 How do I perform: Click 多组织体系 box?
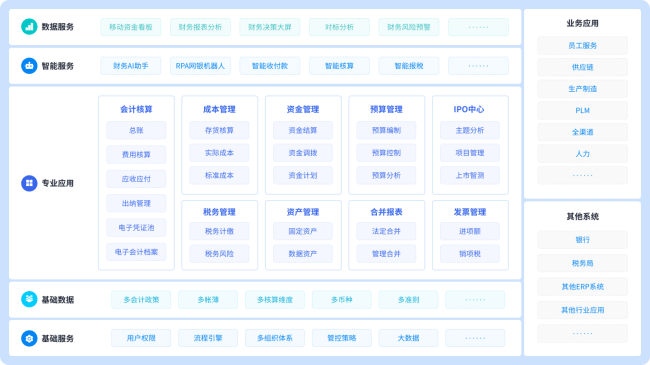coord(275,338)
